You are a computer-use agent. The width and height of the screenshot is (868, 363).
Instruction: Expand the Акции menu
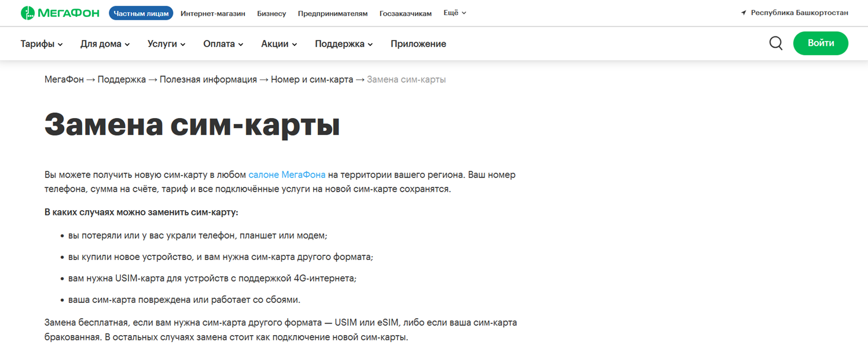pos(279,44)
